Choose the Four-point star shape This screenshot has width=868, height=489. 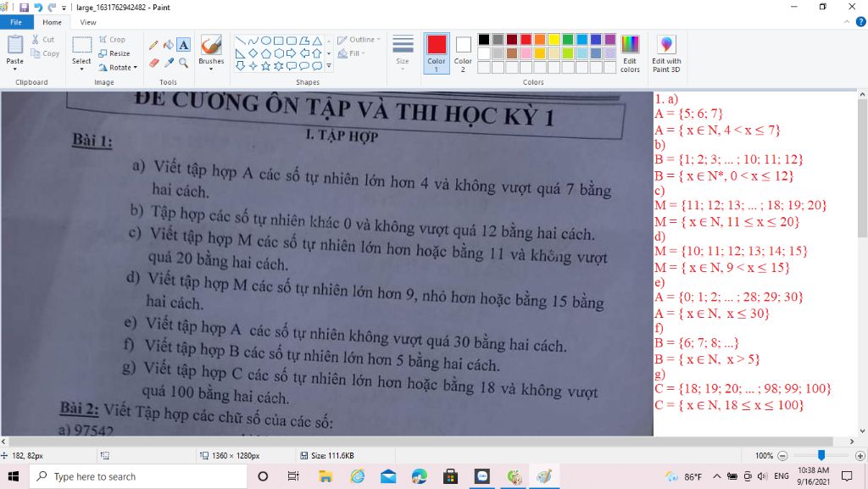253,66
